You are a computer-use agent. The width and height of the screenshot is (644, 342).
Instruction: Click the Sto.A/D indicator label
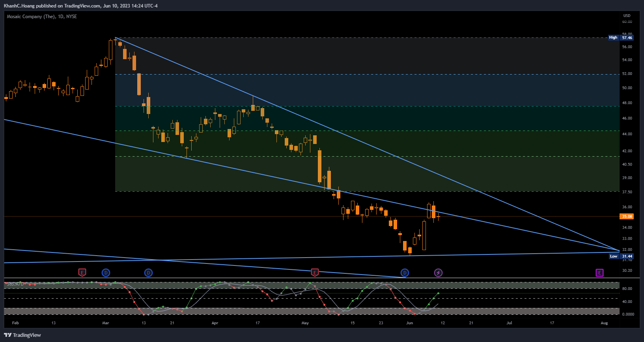pos(16,284)
